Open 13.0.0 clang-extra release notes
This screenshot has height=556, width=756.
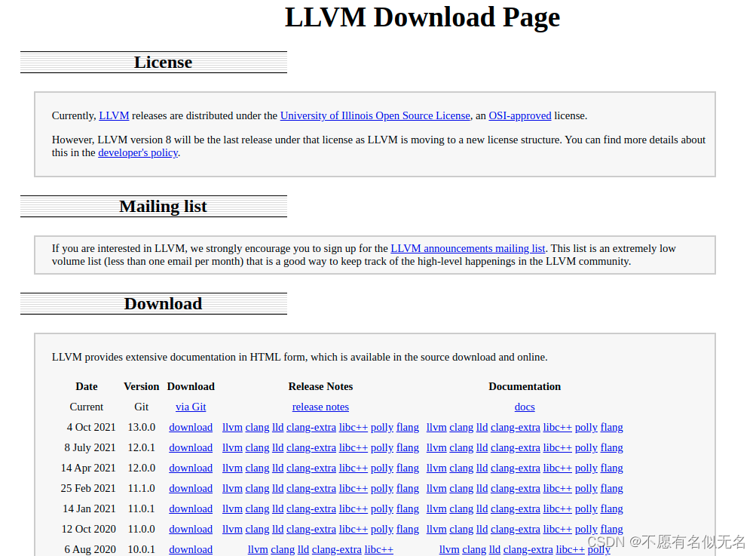coord(311,427)
